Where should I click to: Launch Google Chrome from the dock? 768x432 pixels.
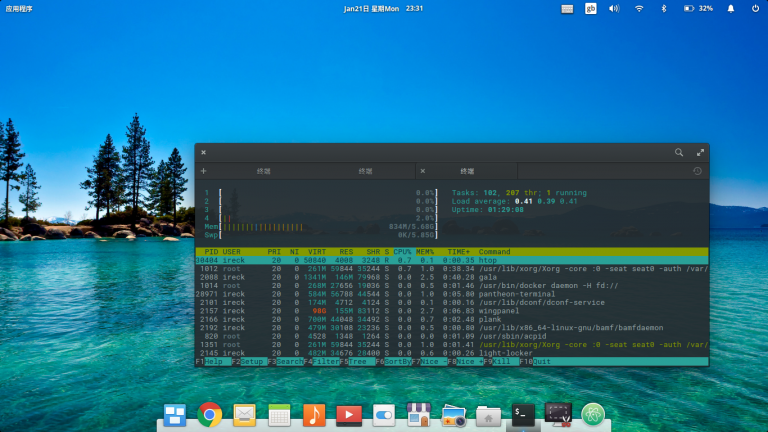pyautogui.click(x=210, y=415)
